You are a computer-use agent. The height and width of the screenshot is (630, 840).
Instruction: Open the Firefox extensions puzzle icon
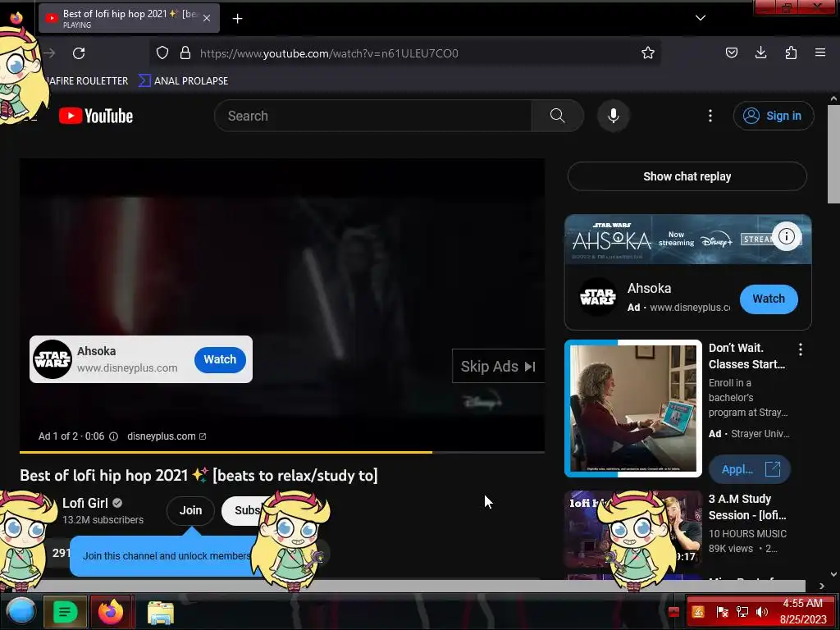tap(791, 52)
